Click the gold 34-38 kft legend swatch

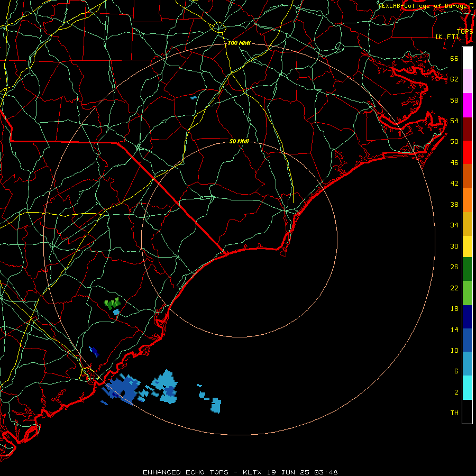click(x=467, y=224)
